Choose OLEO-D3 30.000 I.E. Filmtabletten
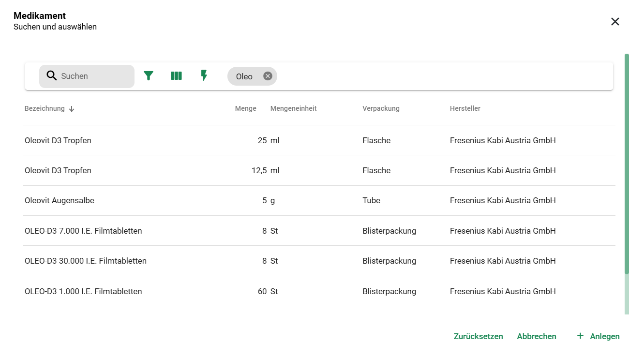The width and height of the screenshot is (644, 358). pos(86,261)
